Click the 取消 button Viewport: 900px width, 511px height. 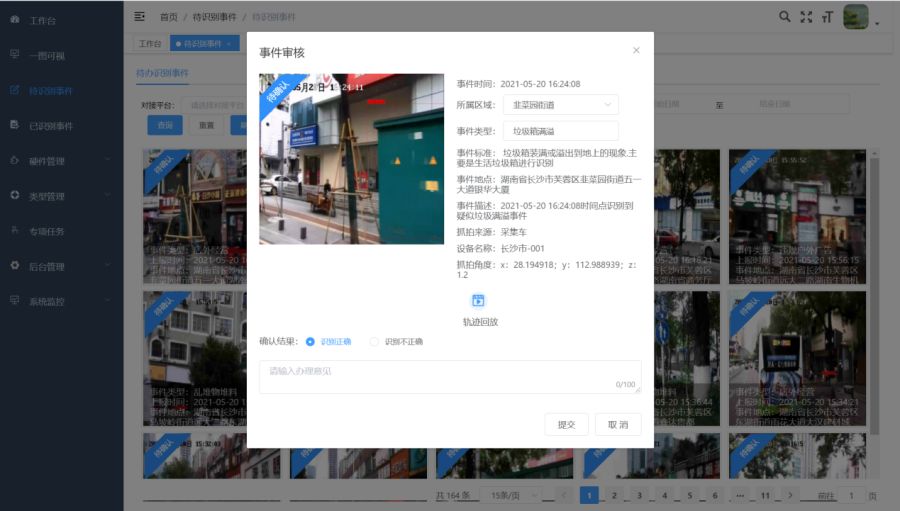(x=618, y=424)
